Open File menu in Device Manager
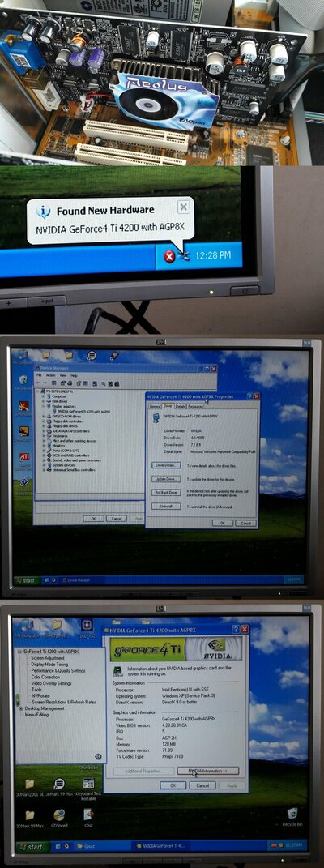The width and height of the screenshot is (324, 868). 39,375
